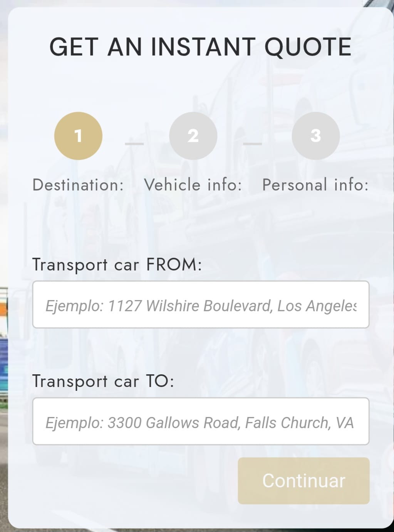
Task: Jump to the grey step 2 circle
Action: (x=193, y=136)
